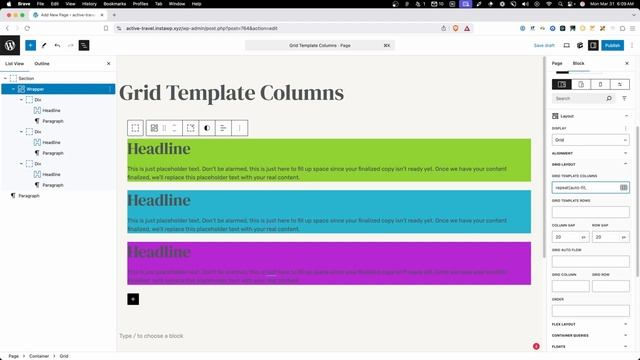Viewport: 640px width, 360px height.
Task: Switch to the List View tab
Action: pos(14,64)
